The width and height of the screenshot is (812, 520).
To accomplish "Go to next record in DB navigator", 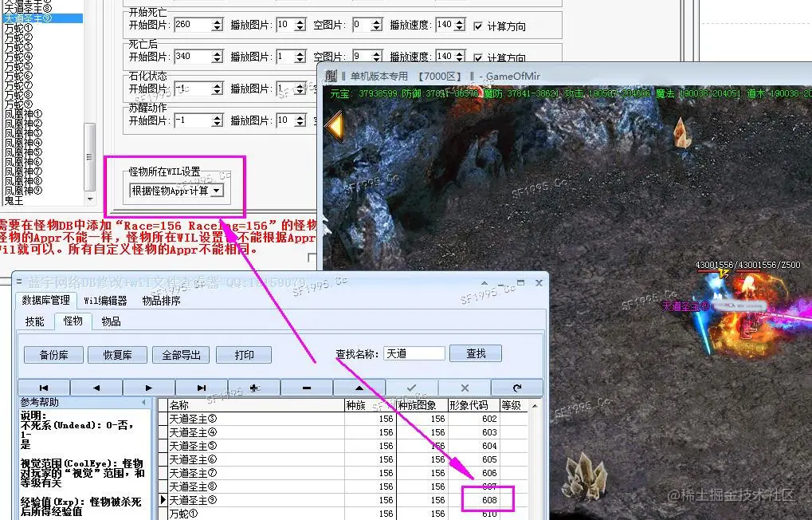I will click(149, 388).
